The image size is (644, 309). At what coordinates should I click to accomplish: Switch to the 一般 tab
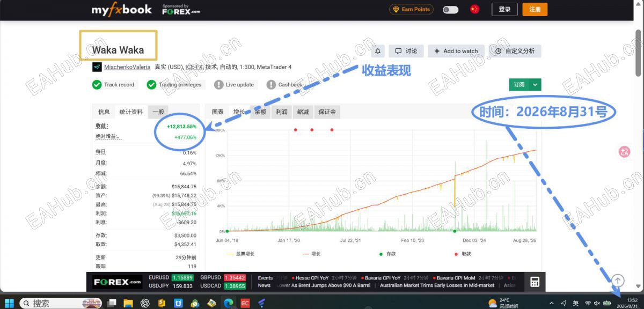tap(158, 112)
